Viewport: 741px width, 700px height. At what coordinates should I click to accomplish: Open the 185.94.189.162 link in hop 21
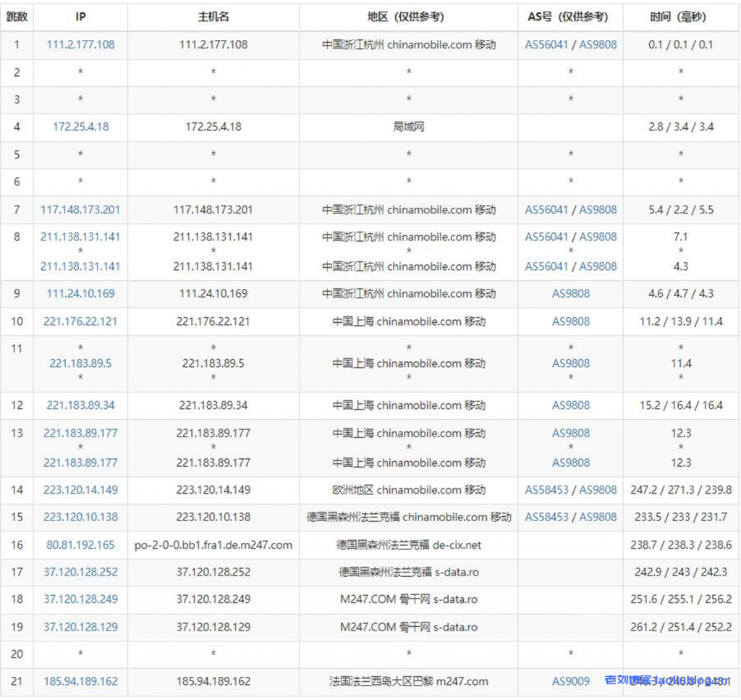pos(80,681)
